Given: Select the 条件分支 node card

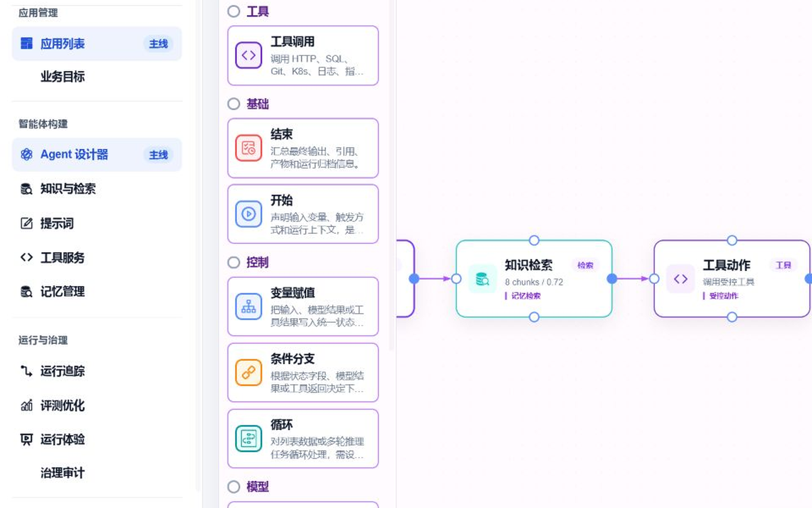Looking at the screenshot, I should 303,373.
